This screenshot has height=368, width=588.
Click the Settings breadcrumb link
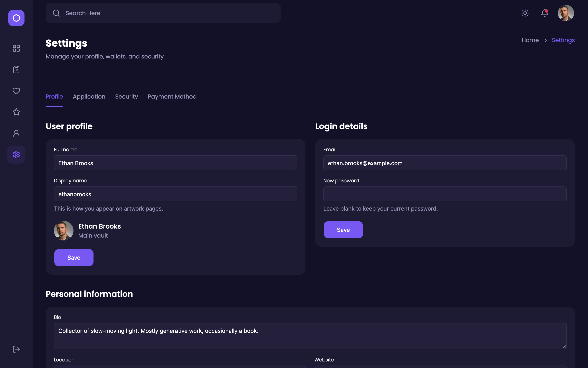tap(563, 40)
